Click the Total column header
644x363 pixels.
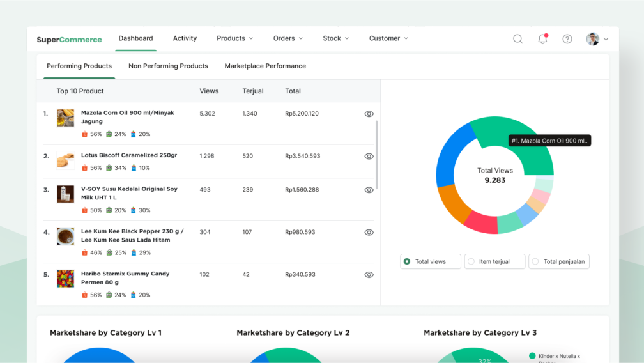[293, 91]
